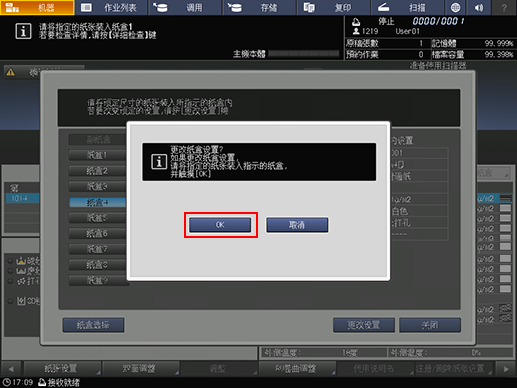This screenshot has height=388, width=517.
Task: Select the 纸盒1 tray button
Action: [x=97, y=155]
